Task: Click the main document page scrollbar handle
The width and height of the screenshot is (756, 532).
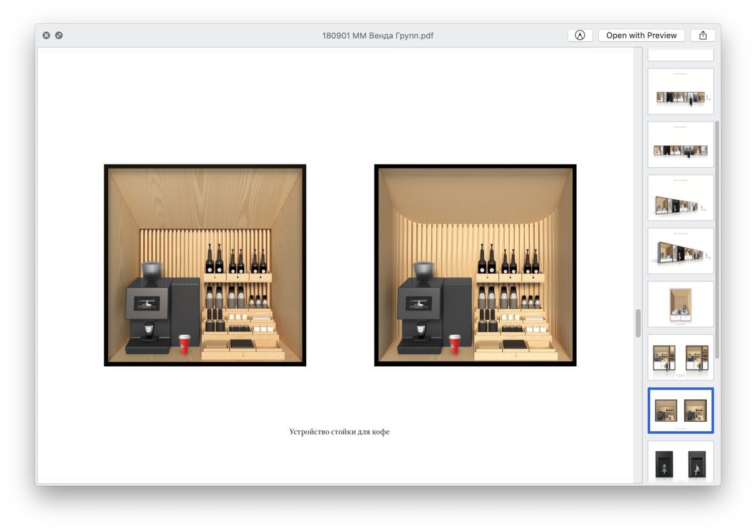Action: pos(638,323)
